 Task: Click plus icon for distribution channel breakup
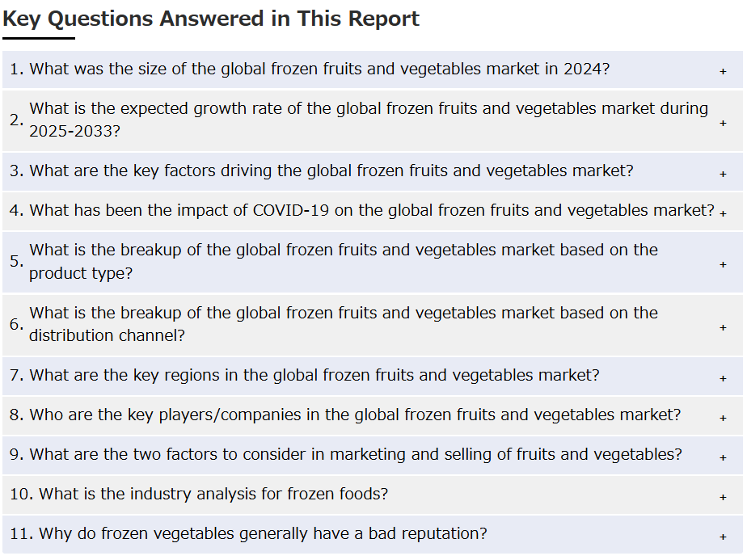click(x=723, y=327)
